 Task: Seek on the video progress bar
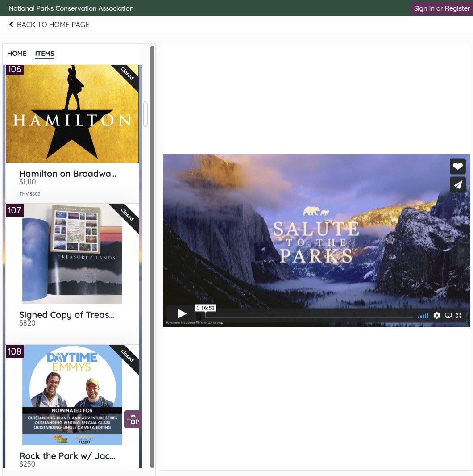coord(309,316)
